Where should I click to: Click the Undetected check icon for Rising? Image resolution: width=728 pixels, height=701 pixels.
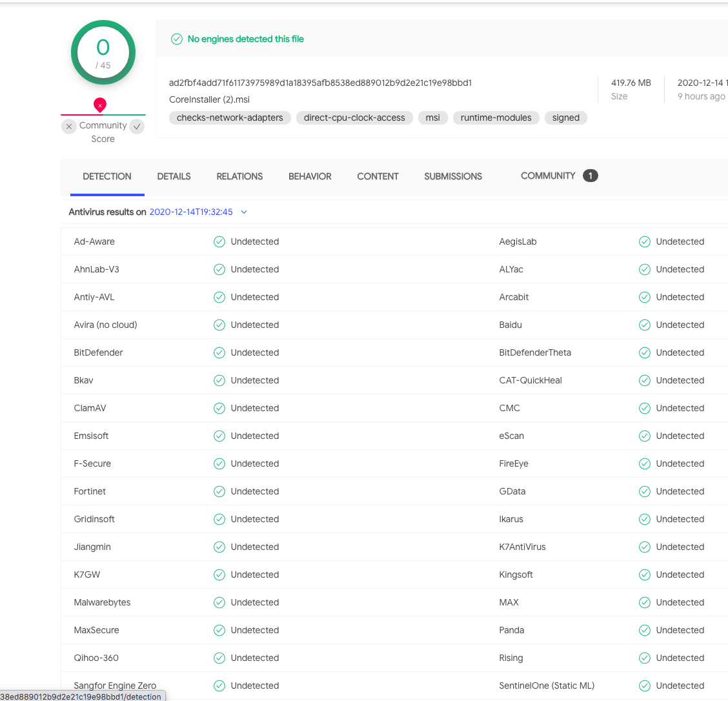645,658
